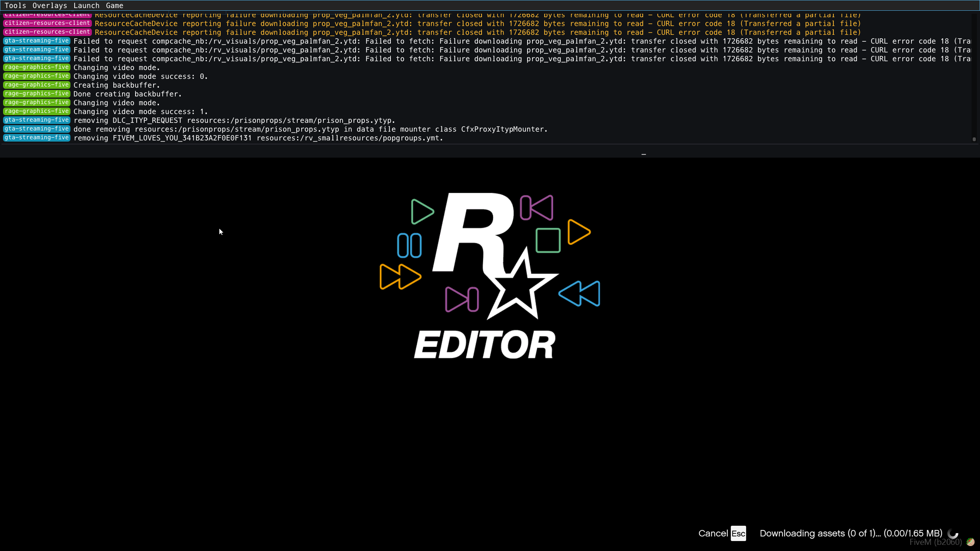Click the purple skip-to-end icon

(462, 299)
